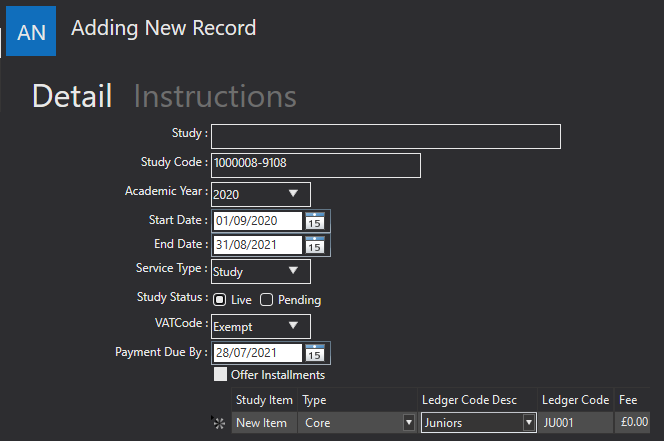This screenshot has height=441, width=664.
Task: Switch to the Instructions tab
Action: tap(215, 96)
